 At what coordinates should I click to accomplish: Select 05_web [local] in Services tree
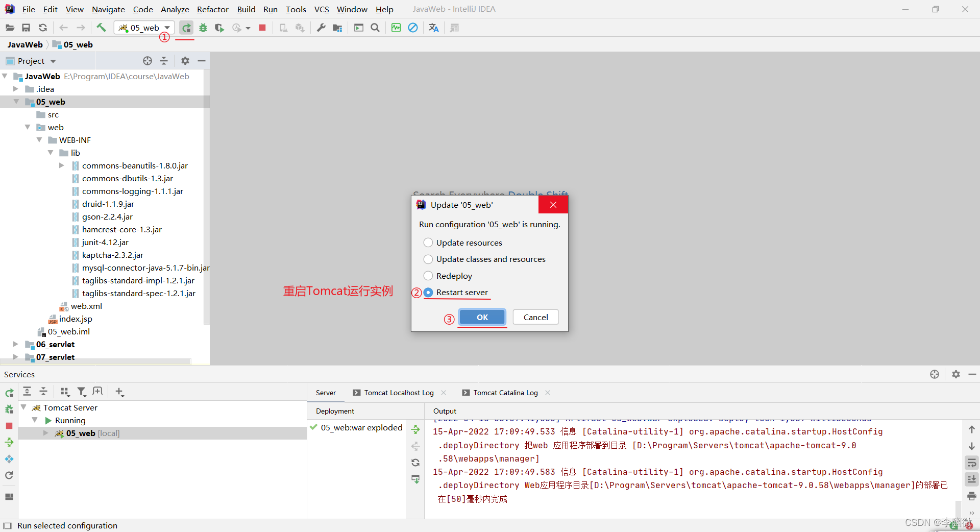click(93, 433)
